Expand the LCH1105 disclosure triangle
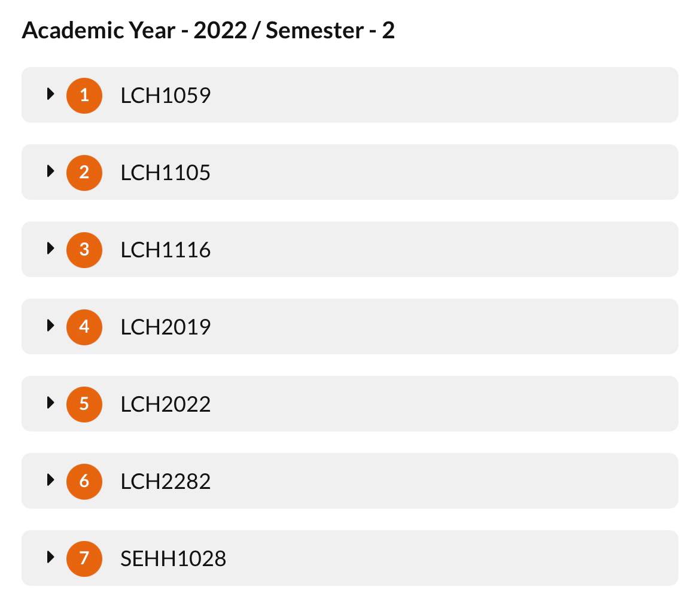700x602 pixels. click(50, 171)
